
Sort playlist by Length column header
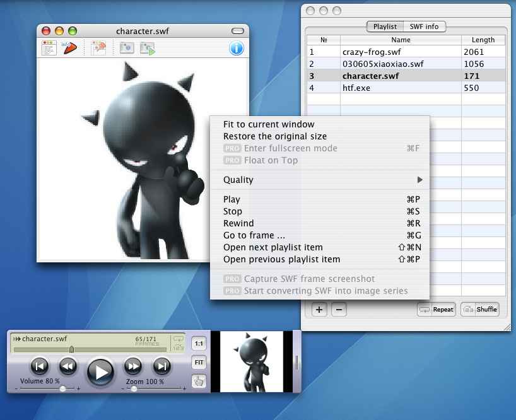coord(483,40)
